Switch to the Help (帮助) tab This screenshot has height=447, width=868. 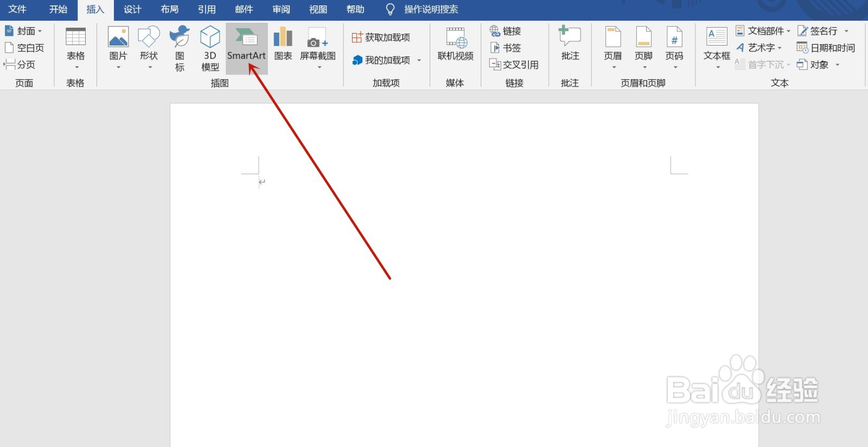coord(355,9)
